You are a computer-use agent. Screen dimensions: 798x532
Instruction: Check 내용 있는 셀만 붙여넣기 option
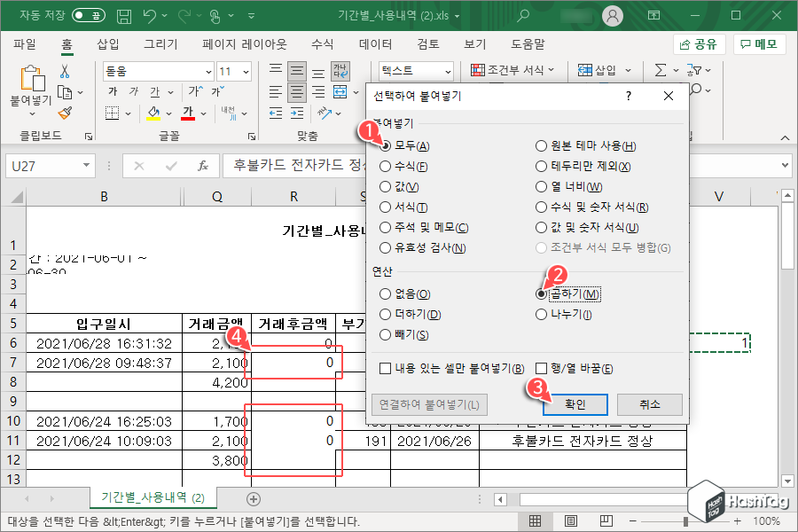[x=386, y=367]
